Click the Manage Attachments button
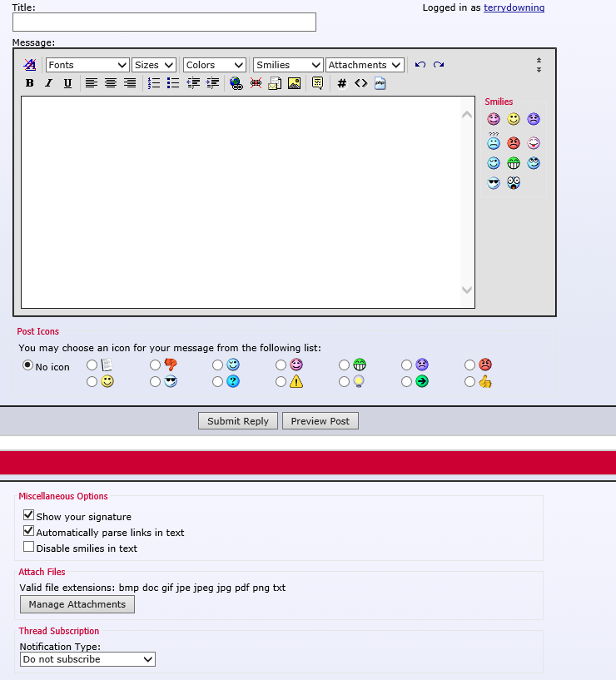This screenshot has height=680, width=616. [77, 604]
